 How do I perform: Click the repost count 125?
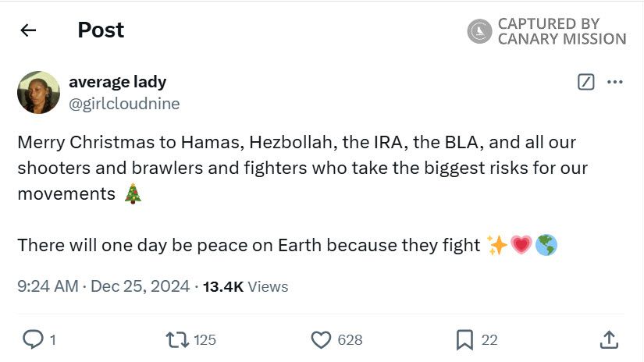(205, 339)
